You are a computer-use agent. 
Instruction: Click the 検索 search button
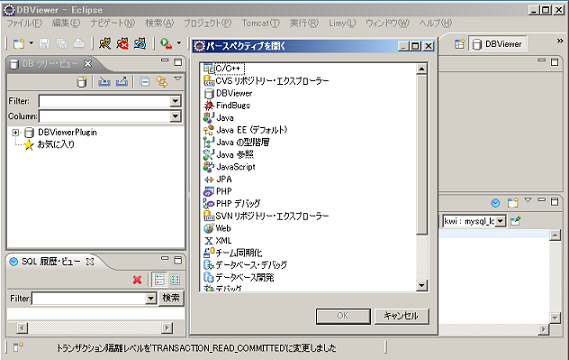pyautogui.click(x=171, y=298)
